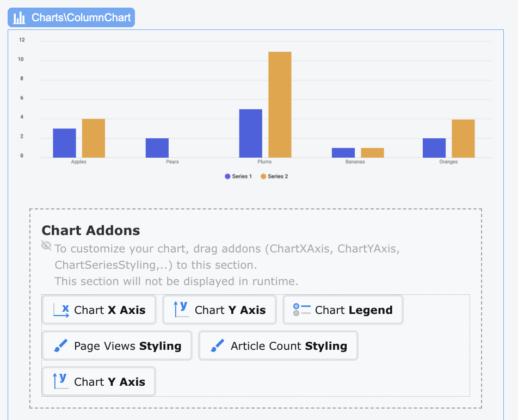The height and width of the screenshot is (420, 518).
Task: Select the Apples category label
Action: pyautogui.click(x=78, y=162)
